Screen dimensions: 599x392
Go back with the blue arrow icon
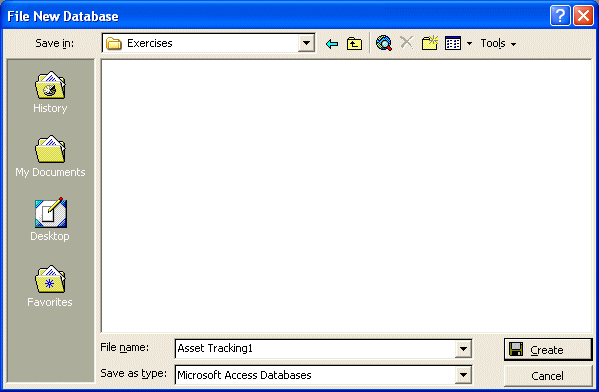tap(332, 44)
